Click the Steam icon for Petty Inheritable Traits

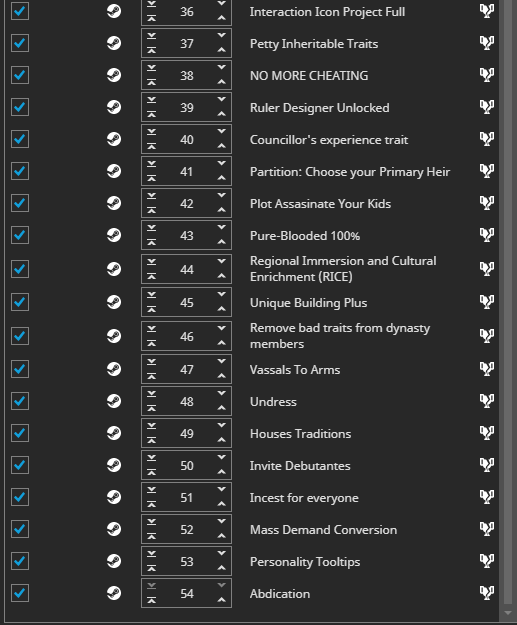tap(114, 43)
